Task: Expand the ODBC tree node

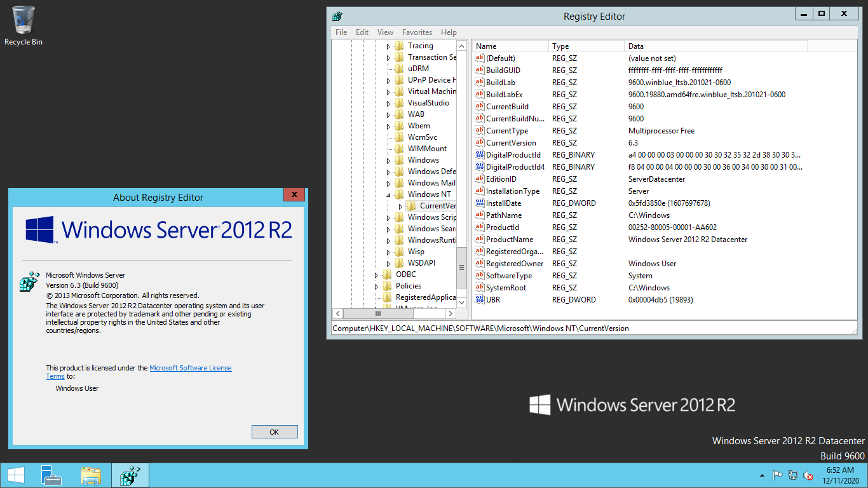Action: pyautogui.click(x=376, y=275)
